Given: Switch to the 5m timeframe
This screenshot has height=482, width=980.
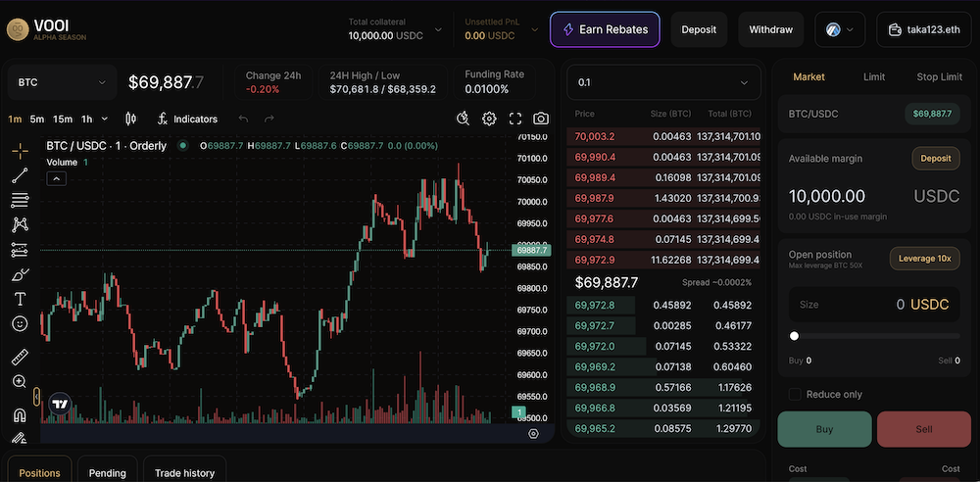Looking at the screenshot, I should click(x=37, y=119).
